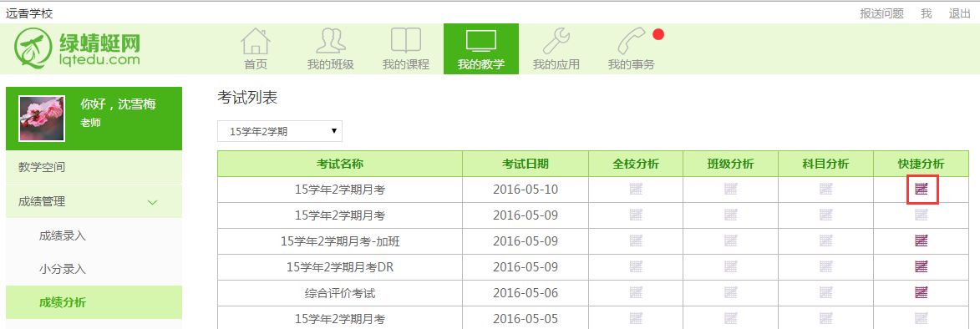
Task: Click teacher avatar flower photo
Action: (x=42, y=118)
